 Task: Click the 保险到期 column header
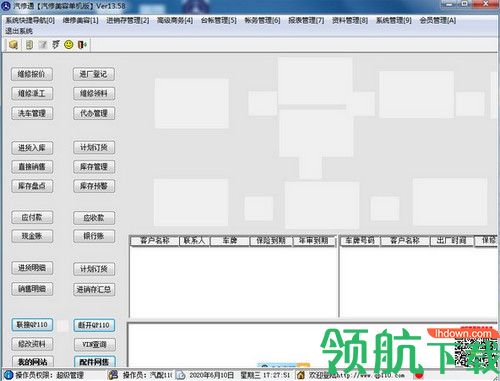click(x=271, y=241)
